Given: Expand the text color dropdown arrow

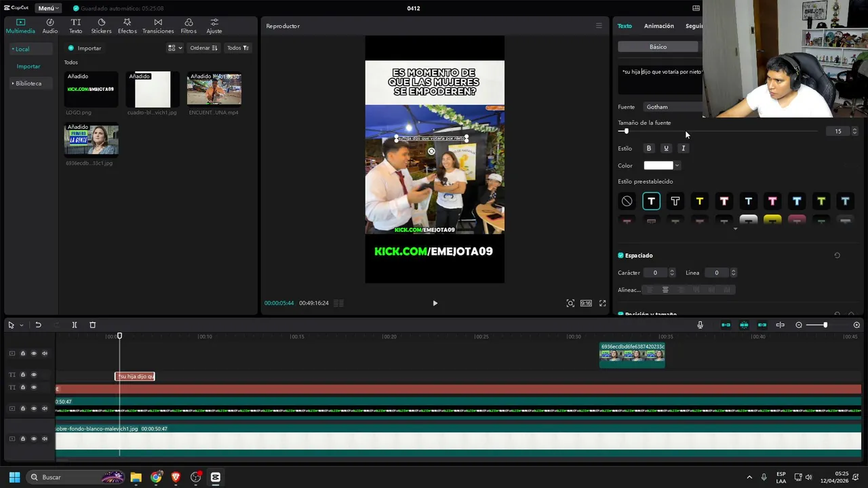Looking at the screenshot, I should click(x=677, y=165).
